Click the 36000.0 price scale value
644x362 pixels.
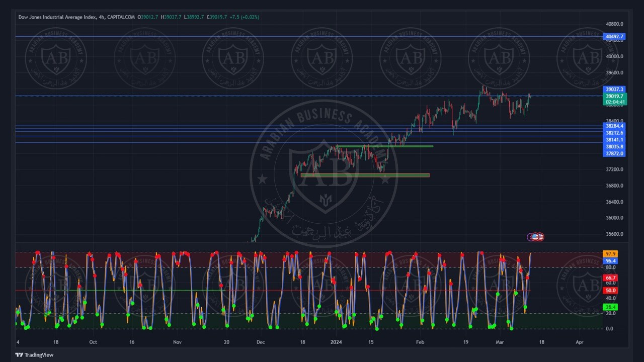tap(614, 218)
